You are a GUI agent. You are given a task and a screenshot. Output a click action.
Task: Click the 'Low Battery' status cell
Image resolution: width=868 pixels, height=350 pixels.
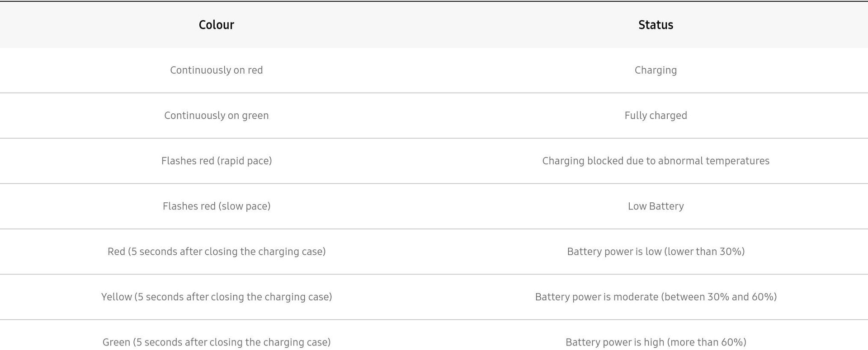pos(656,206)
